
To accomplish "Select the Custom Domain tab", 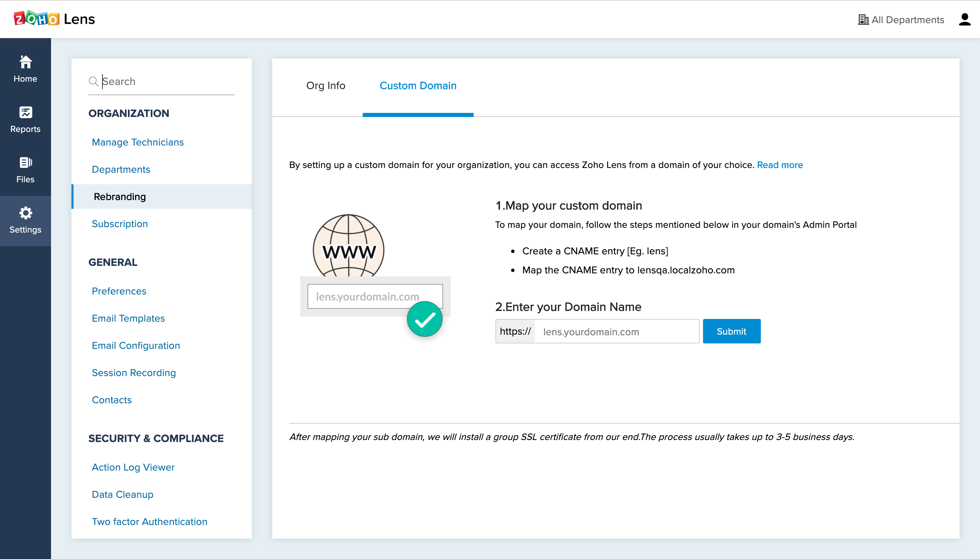I will (x=418, y=86).
